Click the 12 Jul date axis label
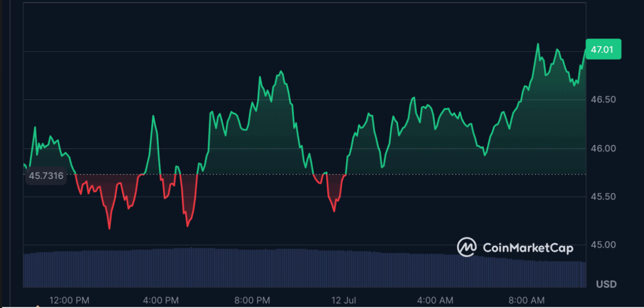Image resolution: width=644 pixels, height=308 pixels. coord(343,300)
